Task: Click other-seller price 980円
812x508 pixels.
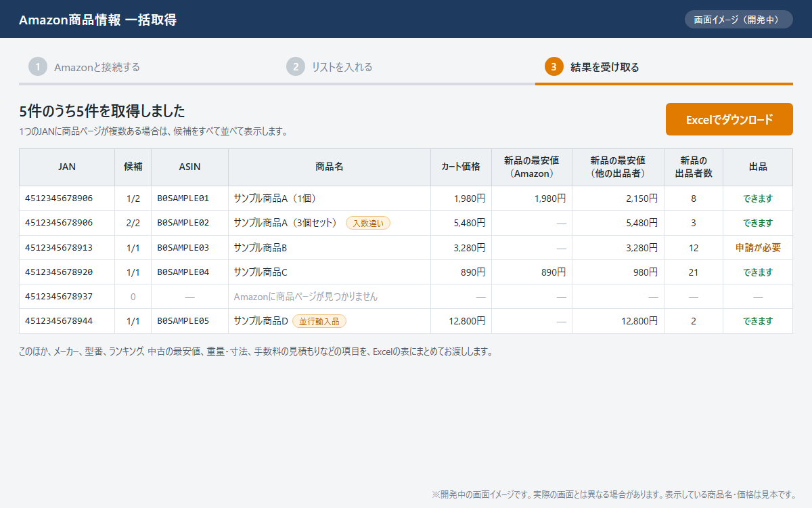Action: point(646,272)
